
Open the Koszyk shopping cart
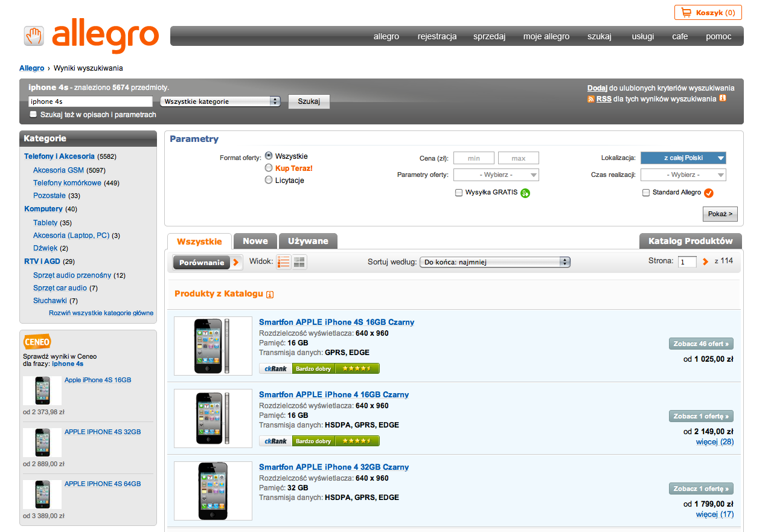point(708,13)
